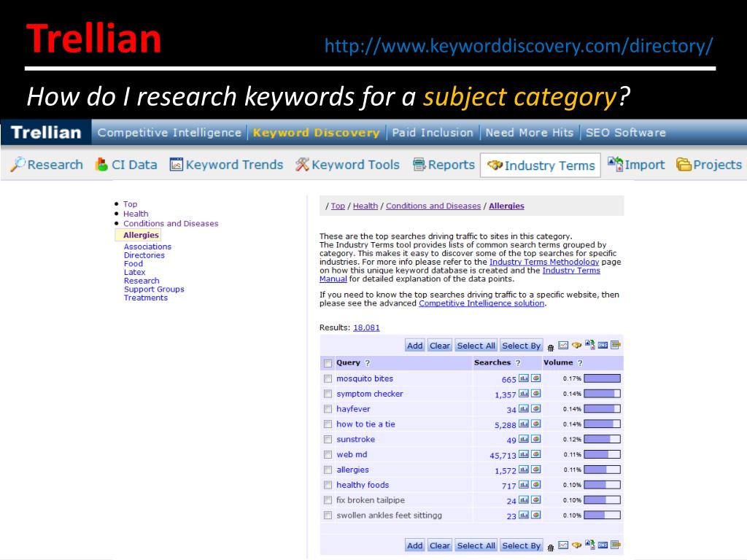Click the help question mark beside Searches
This screenshot has width=747, height=560.
[x=518, y=363]
